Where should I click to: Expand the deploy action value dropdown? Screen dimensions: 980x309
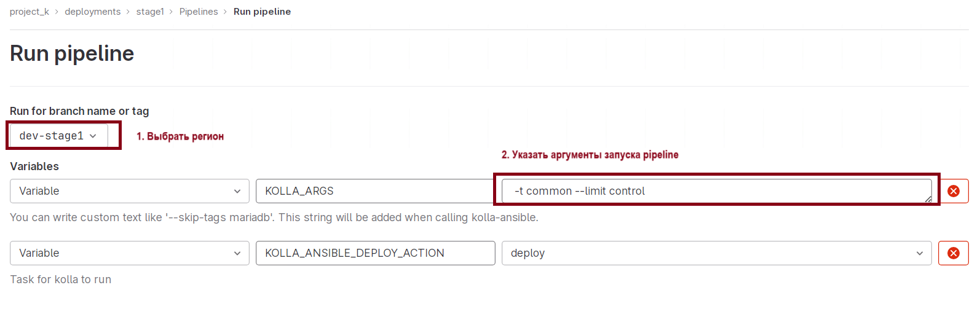point(716,253)
